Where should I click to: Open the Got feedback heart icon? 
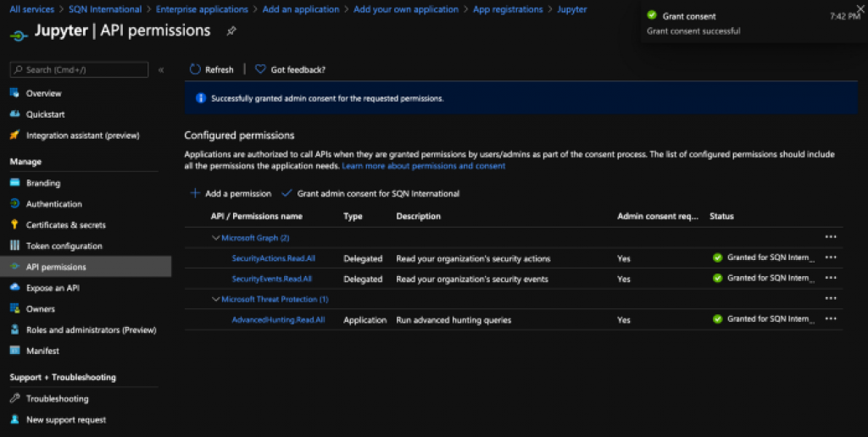260,69
